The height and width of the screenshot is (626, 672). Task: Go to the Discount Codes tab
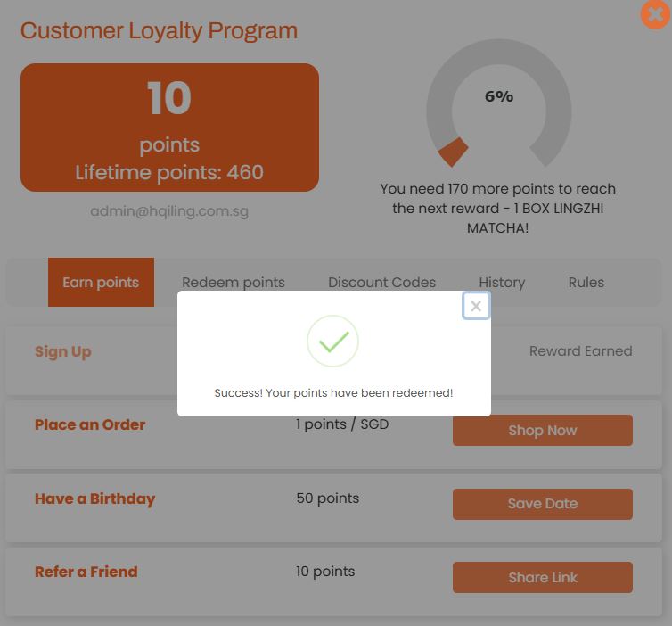tap(381, 283)
